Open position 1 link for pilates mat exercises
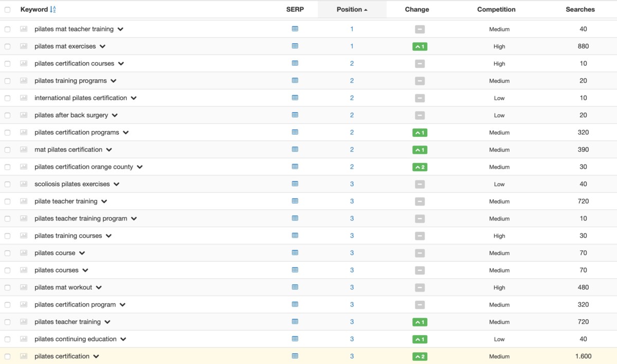617x364 pixels. [x=352, y=46]
